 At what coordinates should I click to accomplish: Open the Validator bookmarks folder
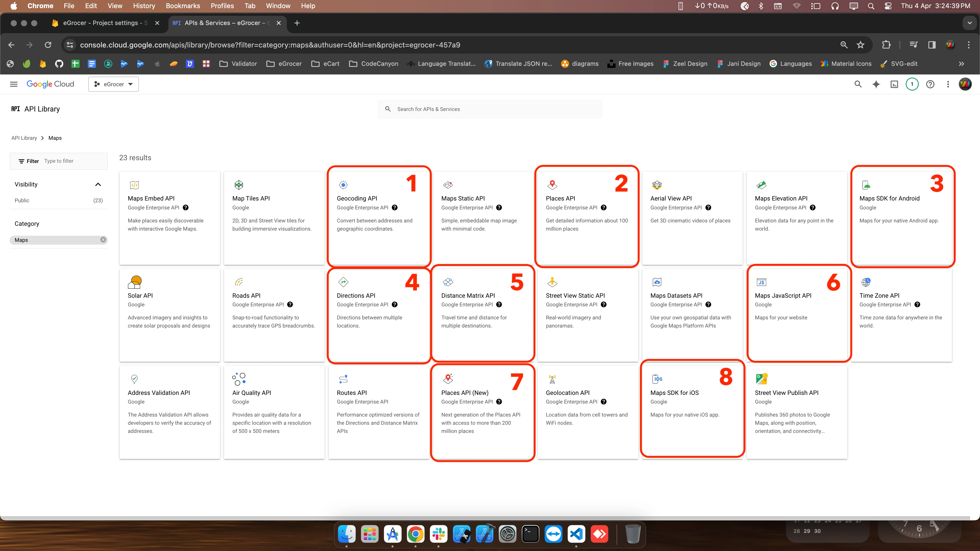pos(238,64)
